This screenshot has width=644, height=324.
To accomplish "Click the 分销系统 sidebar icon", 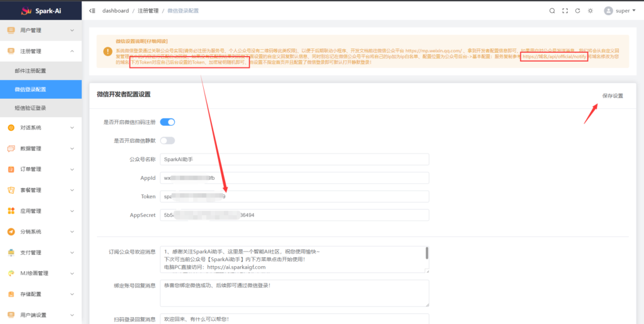I will pyautogui.click(x=11, y=232).
